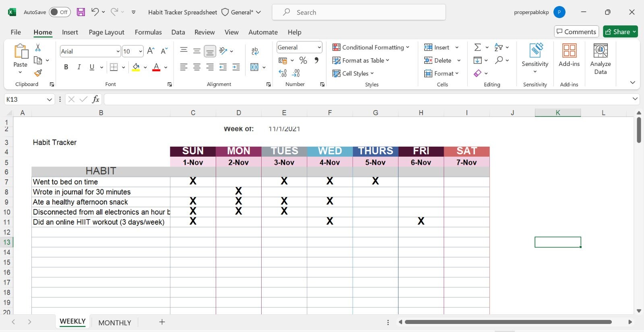Click the AutoSum sigma icon
The height and width of the screenshot is (332, 644).
pyautogui.click(x=477, y=47)
